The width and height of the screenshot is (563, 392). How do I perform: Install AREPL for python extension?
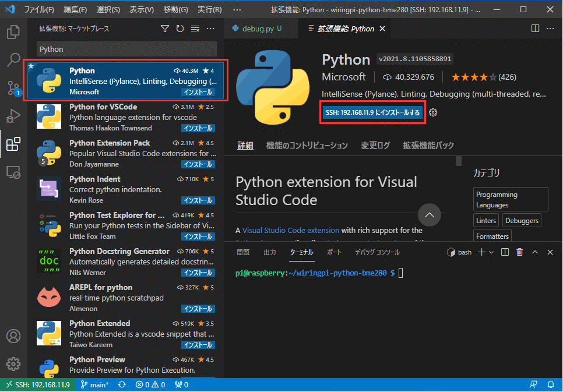(x=198, y=309)
